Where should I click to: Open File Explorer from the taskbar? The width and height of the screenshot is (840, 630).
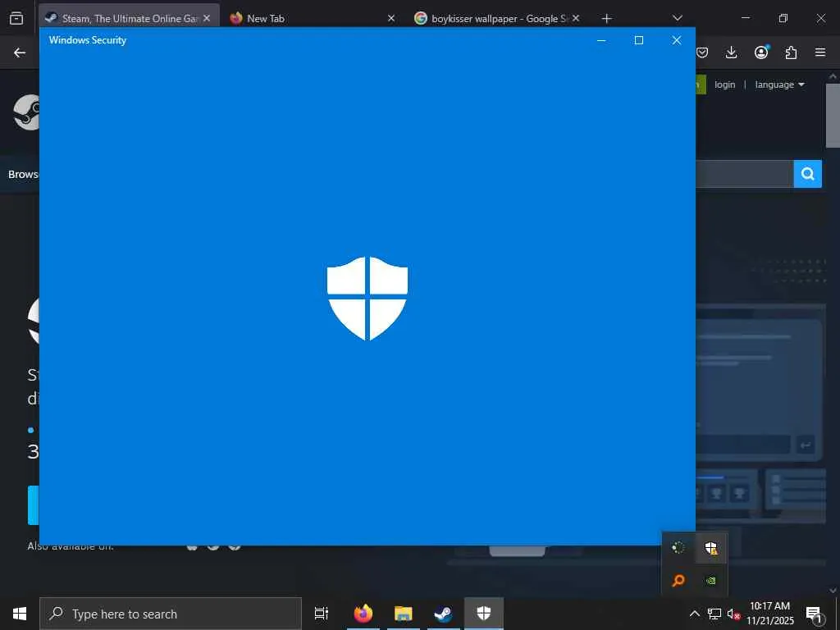404,614
